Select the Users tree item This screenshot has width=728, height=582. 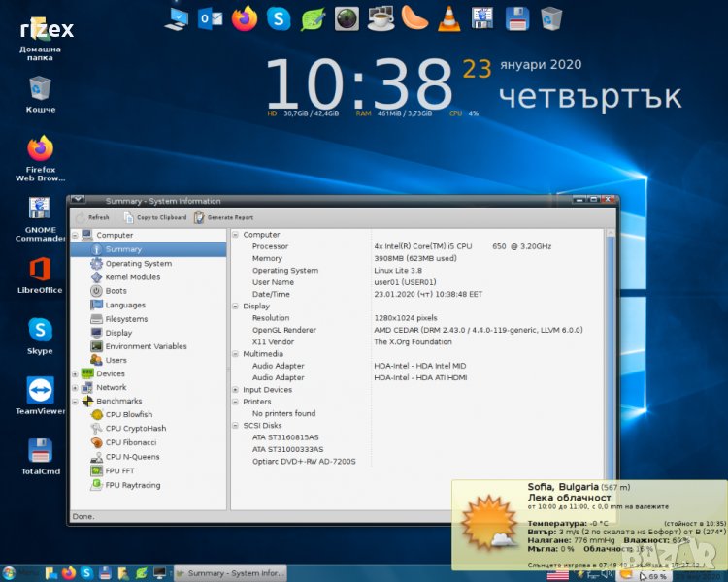click(116, 360)
